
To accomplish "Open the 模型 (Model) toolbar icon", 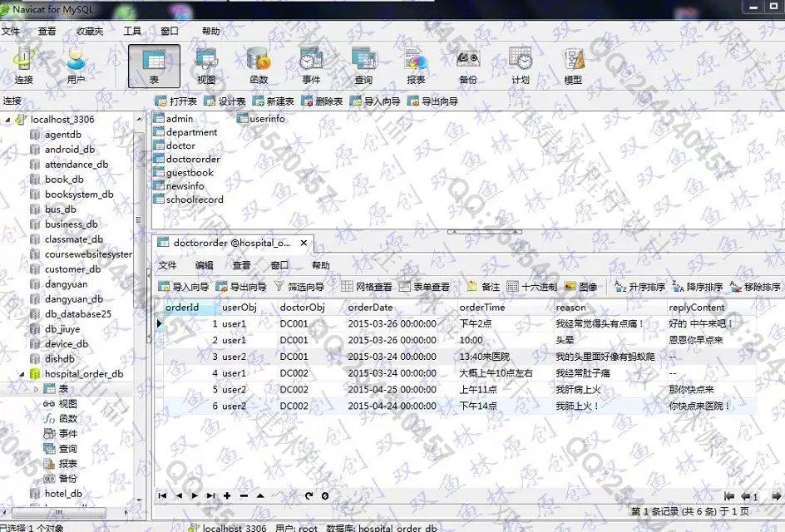I will pos(573,65).
